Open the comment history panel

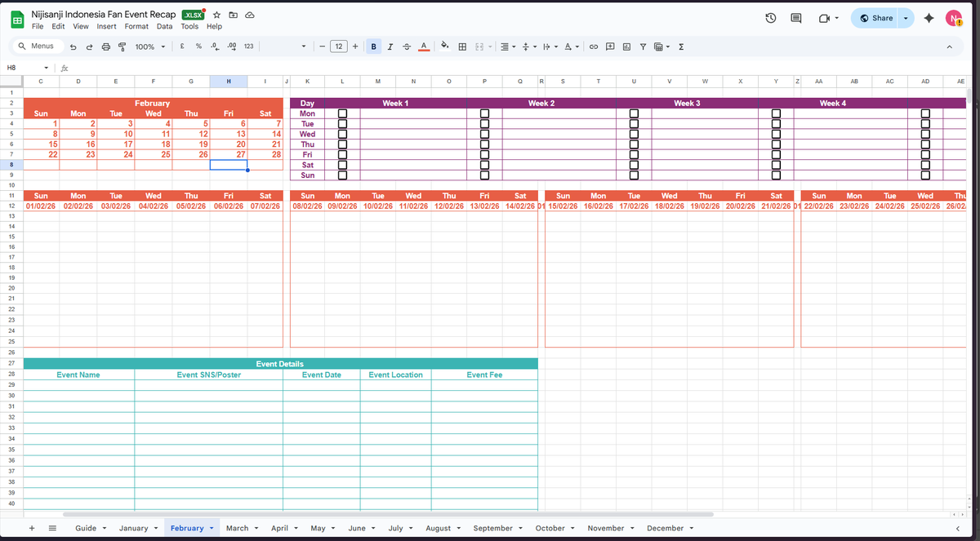[795, 17]
